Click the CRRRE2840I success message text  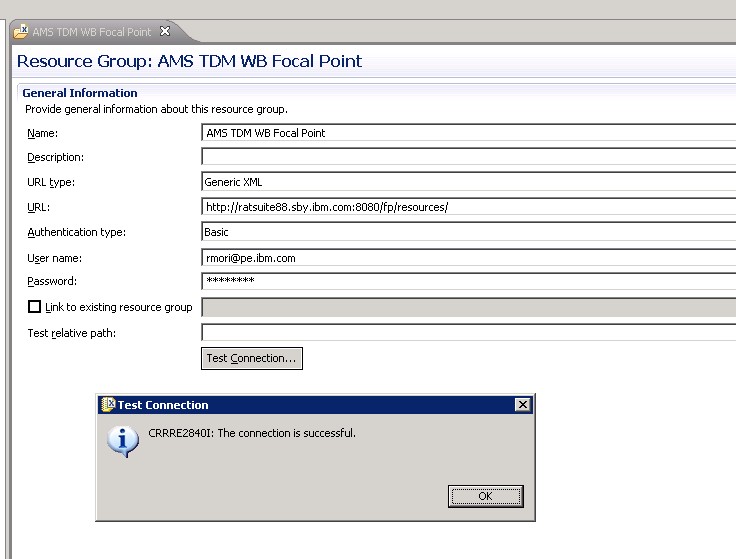[x=252, y=433]
